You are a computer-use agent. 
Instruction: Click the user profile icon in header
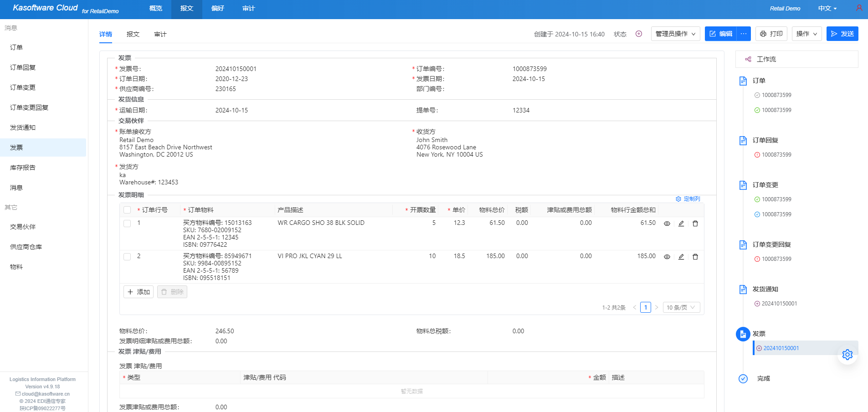[858, 8]
